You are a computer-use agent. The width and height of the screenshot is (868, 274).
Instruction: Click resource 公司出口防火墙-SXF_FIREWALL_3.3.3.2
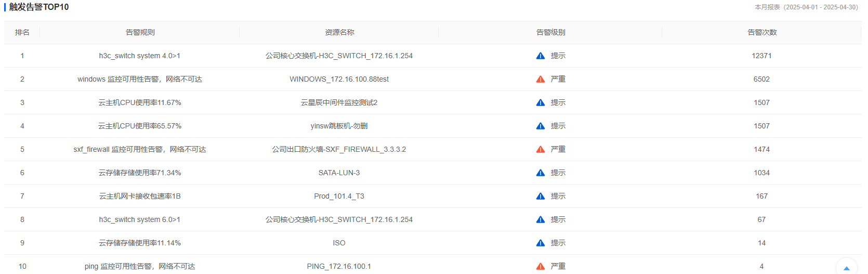(x=339, y=149)
